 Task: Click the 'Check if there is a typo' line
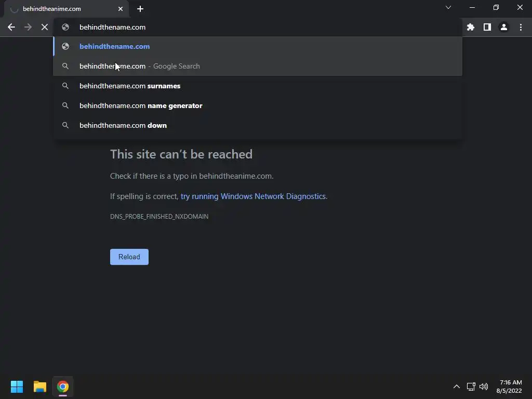pos(192,176)
